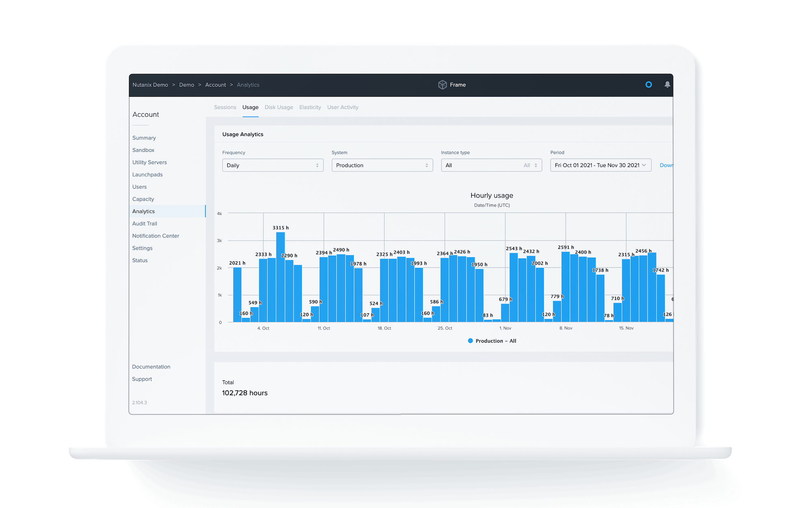Open the System Production dropdown
The width and height of the screenshot is (812, 508).
click(x=382, y=165)
